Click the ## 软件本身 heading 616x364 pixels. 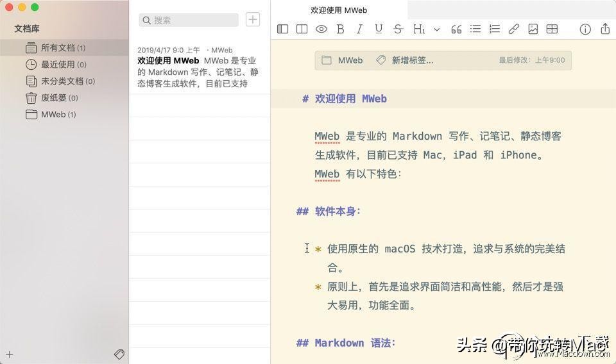pos(329,211)
